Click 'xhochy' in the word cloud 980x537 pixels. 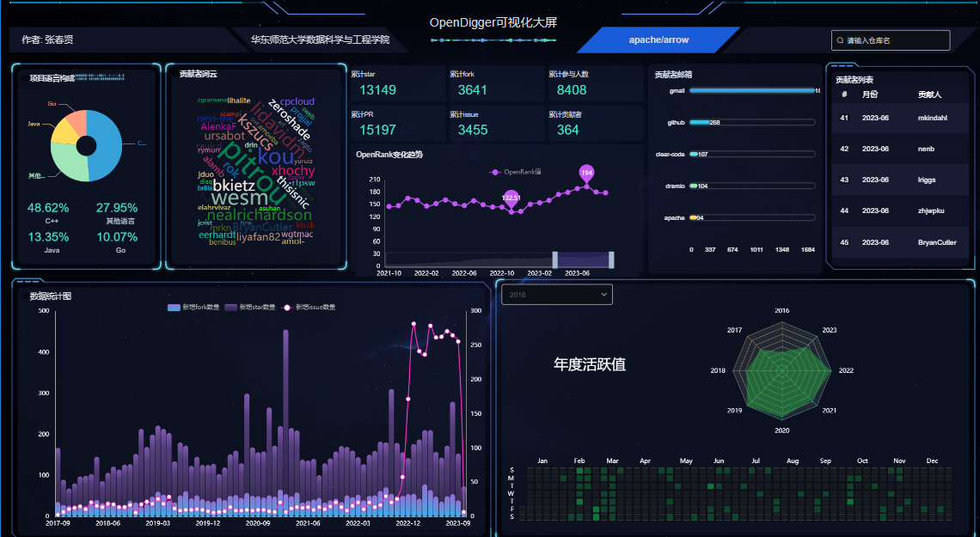coord(293,171)
